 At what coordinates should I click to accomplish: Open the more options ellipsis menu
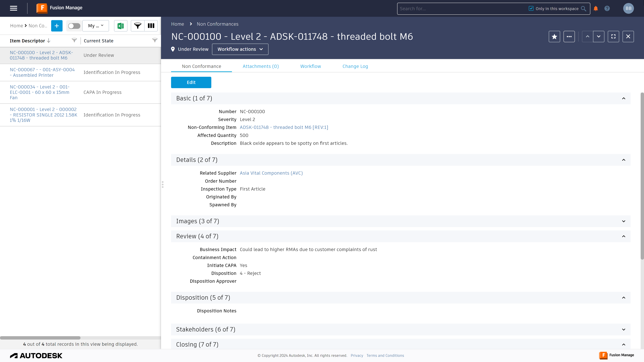569,37
